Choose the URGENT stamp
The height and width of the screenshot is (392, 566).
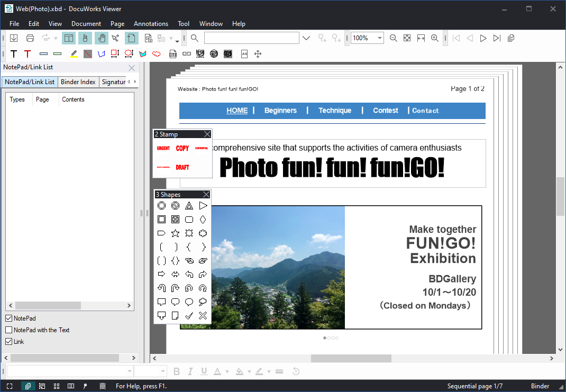[163, 148]
